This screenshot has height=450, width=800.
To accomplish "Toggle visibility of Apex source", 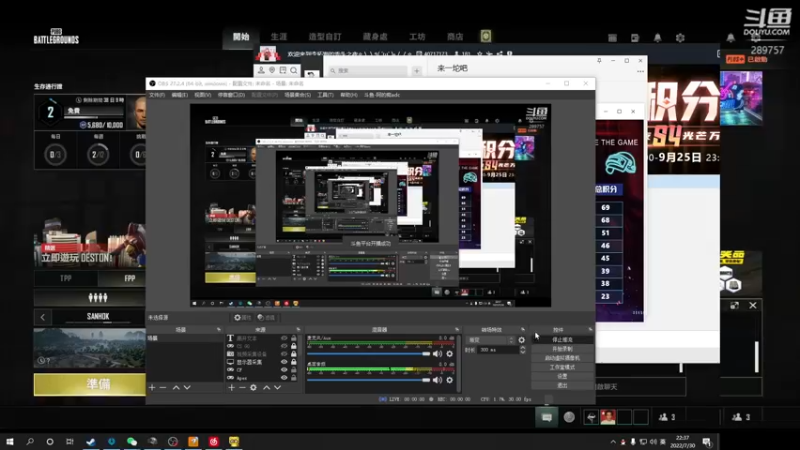I will point(284,378).
